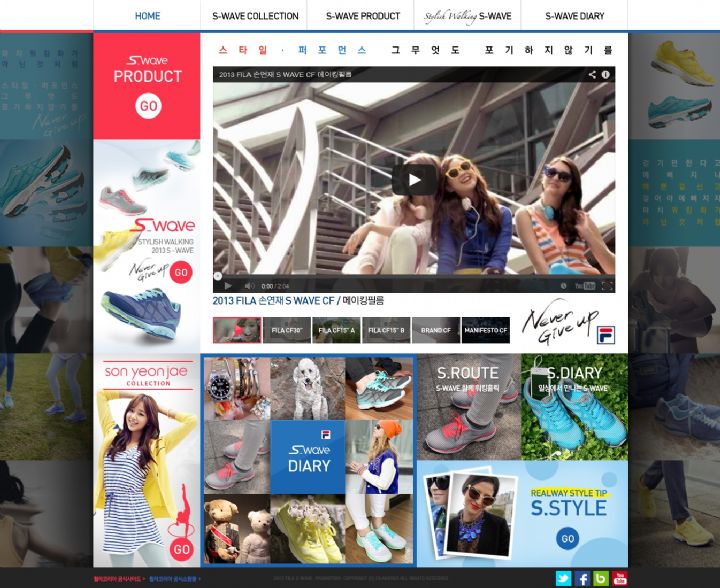Open the S.ROUTE tile
This screenshot has height=588, width=720.
469,407
